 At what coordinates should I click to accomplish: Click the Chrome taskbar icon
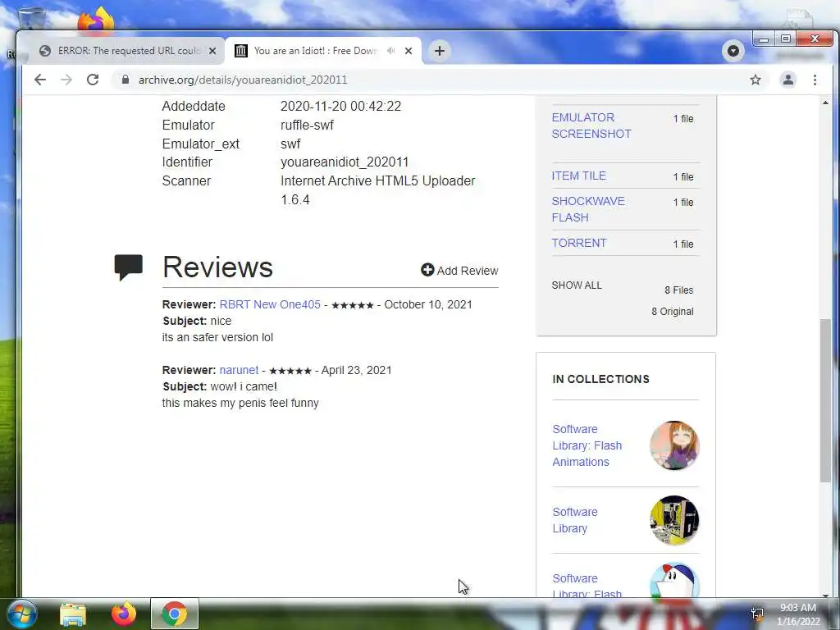click(x=175, y=614)
